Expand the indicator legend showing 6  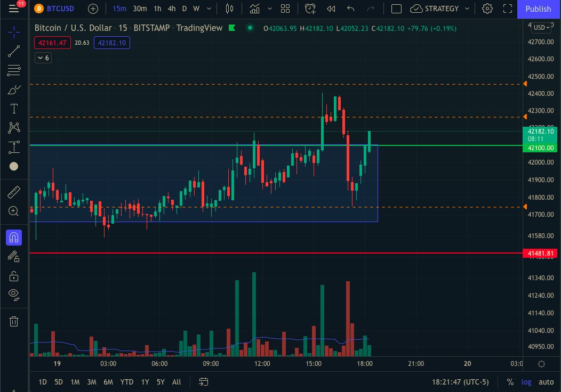click(x=43, y=58)
